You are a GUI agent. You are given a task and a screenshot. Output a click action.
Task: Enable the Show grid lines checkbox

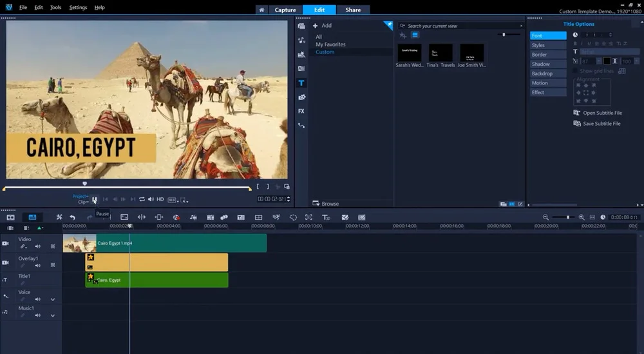pos(576,71)
